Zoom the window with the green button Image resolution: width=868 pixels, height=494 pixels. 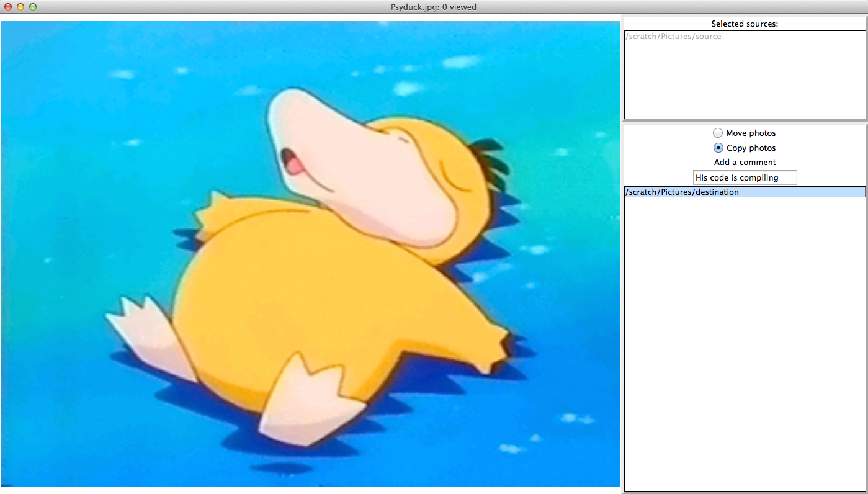pyautogui.click(x=33, y=7)
